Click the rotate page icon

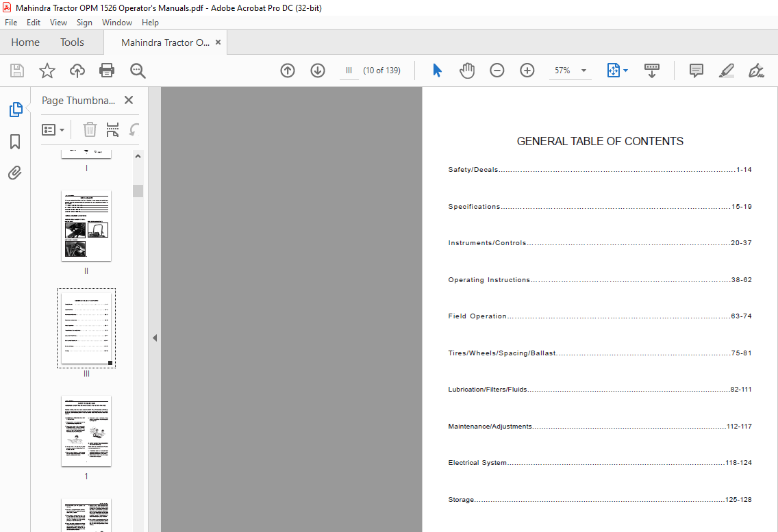(134, 129)
